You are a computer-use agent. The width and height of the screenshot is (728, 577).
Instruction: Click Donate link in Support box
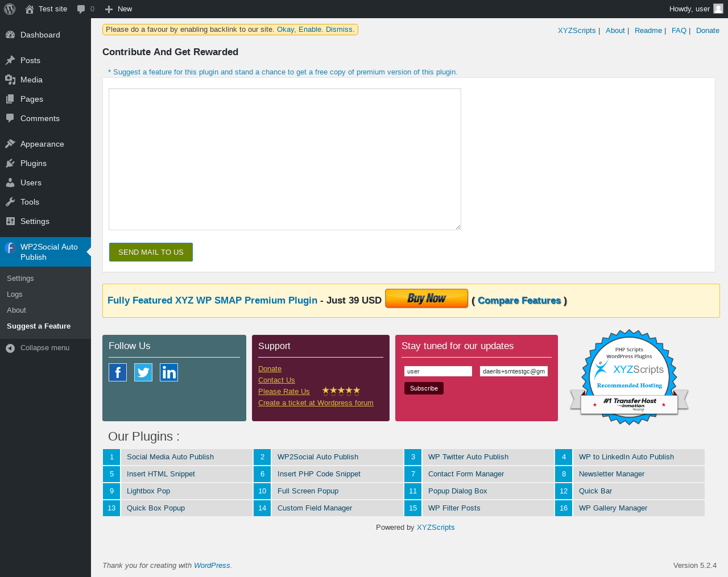tap(270, 369)
